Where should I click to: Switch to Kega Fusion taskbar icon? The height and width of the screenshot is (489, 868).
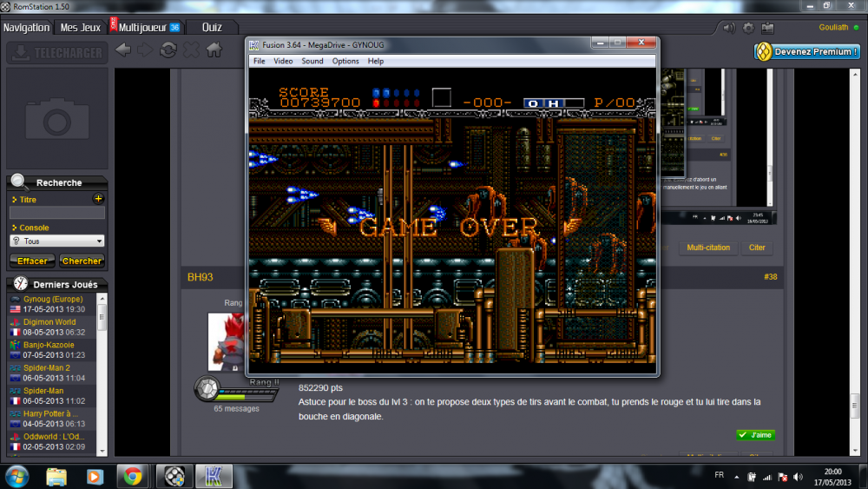214,476
